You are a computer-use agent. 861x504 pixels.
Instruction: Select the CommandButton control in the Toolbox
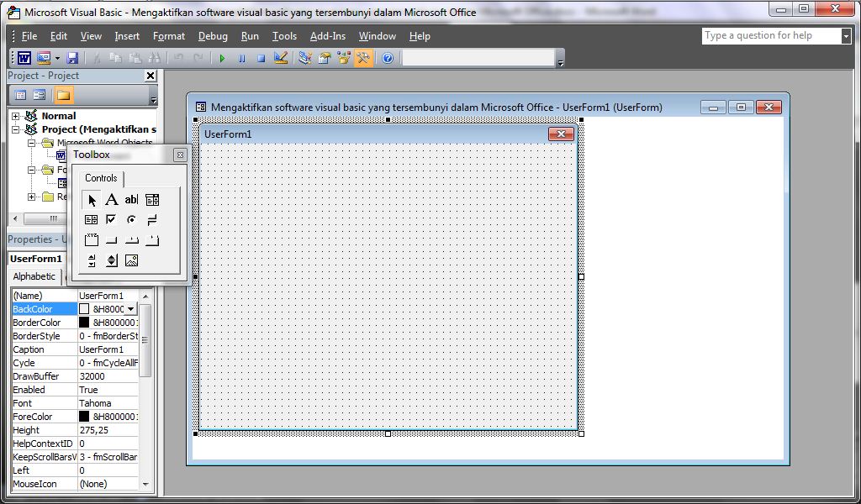pos(111,239)
